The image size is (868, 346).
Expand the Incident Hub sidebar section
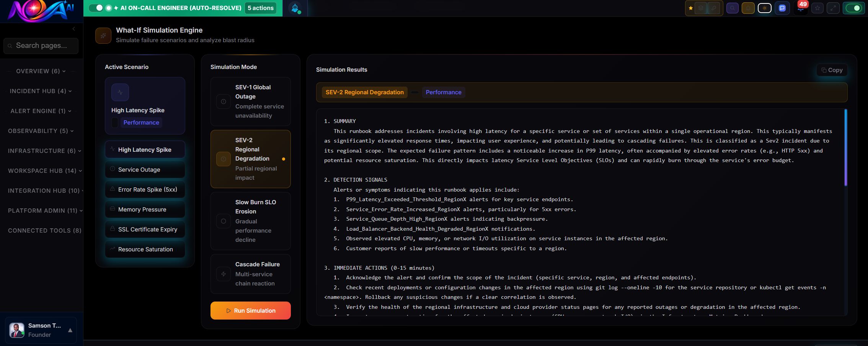coord(41,91)
